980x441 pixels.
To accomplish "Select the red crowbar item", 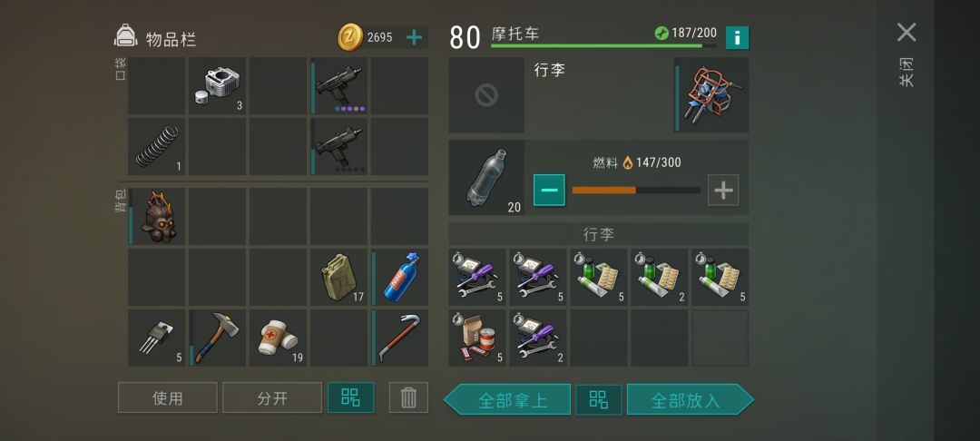I will [x=399, y=338].
